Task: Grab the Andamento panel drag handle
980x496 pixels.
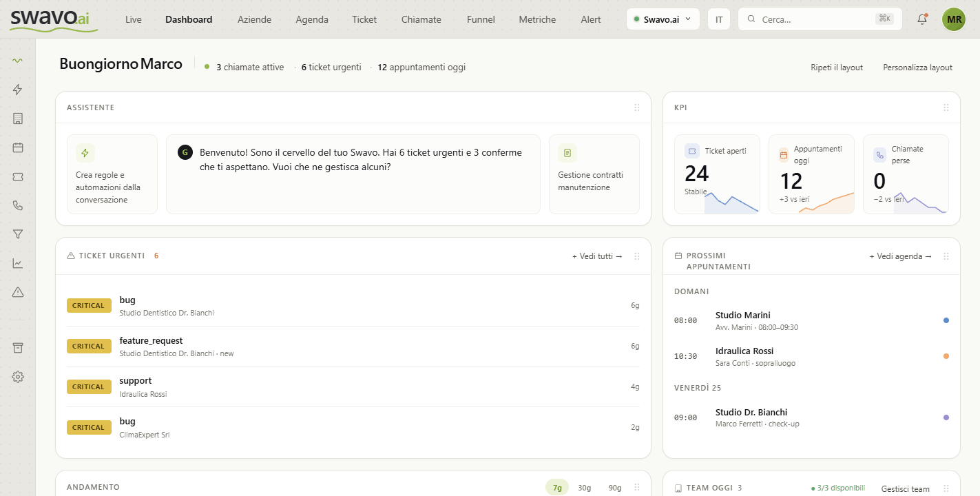Action: click(636, 488)
